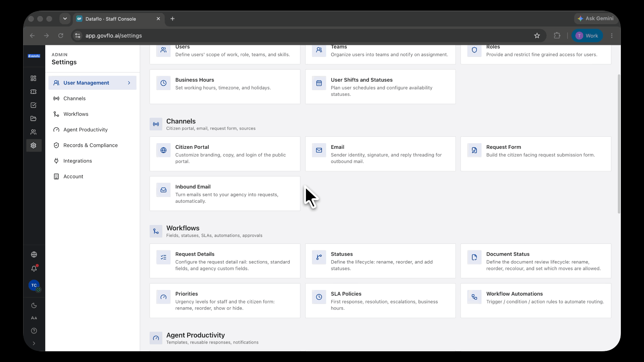The image size is (644, 362).
Task: Click Ask Gemini button
Action: (x=595, y=18)
